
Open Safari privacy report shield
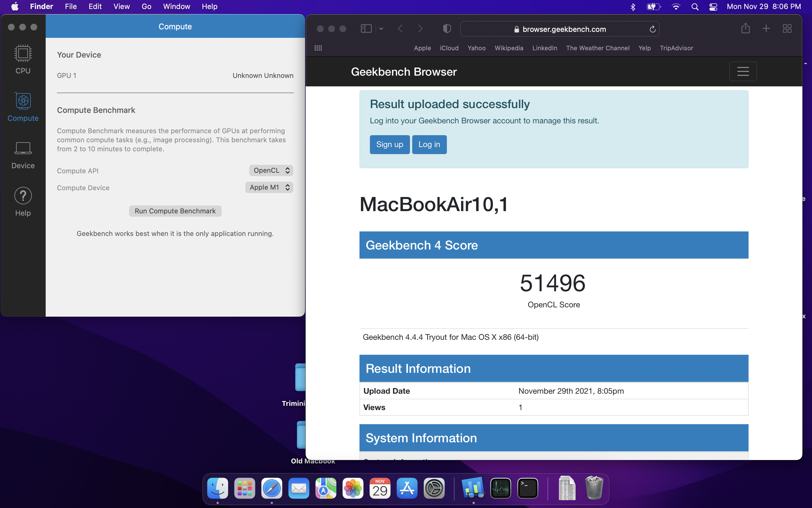447,29
